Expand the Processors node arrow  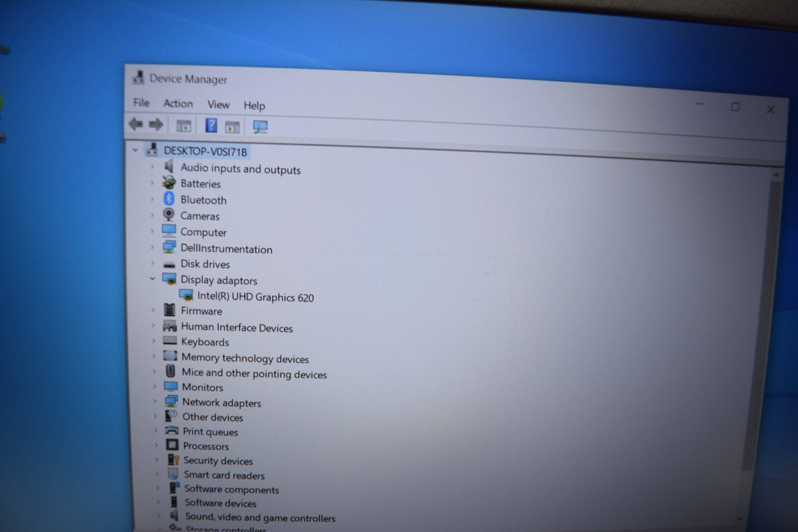[156, 445]
